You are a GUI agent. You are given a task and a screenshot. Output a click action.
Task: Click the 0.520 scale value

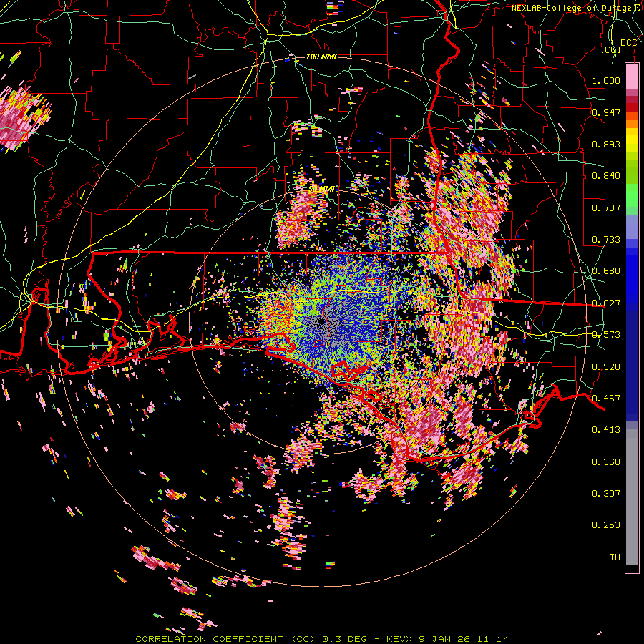[x=606, y=367]
